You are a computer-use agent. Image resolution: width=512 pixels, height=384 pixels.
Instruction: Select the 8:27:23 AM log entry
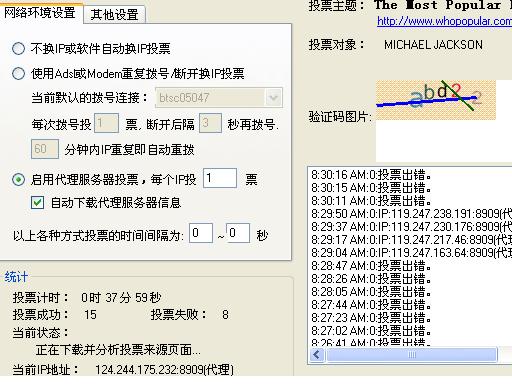point(371,318)
